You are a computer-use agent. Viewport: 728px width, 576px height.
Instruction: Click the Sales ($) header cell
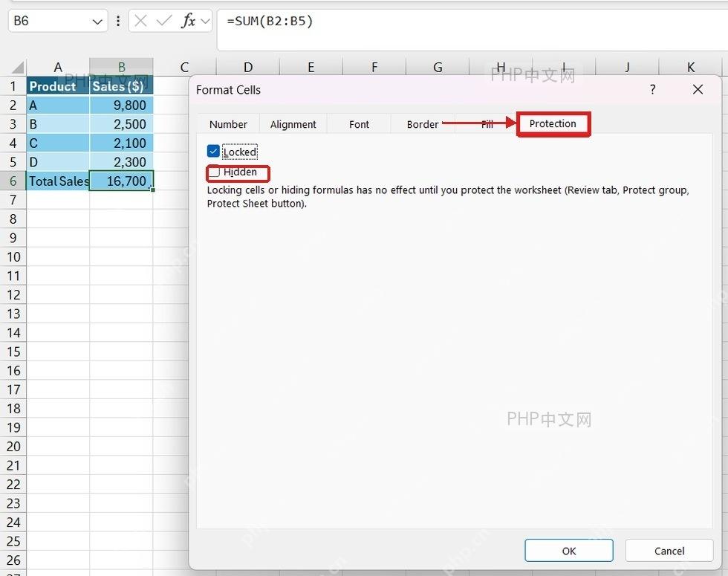coord(121,86)
